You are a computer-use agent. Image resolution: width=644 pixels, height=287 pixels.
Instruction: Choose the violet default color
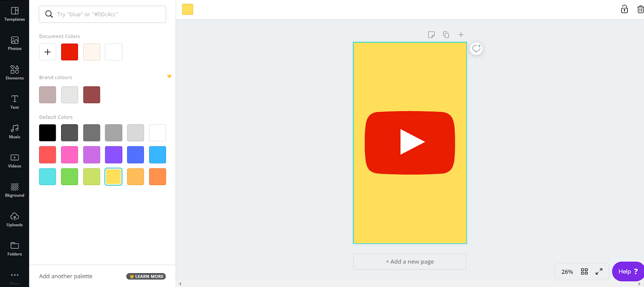pyautogui.click(x=114, y=155)
